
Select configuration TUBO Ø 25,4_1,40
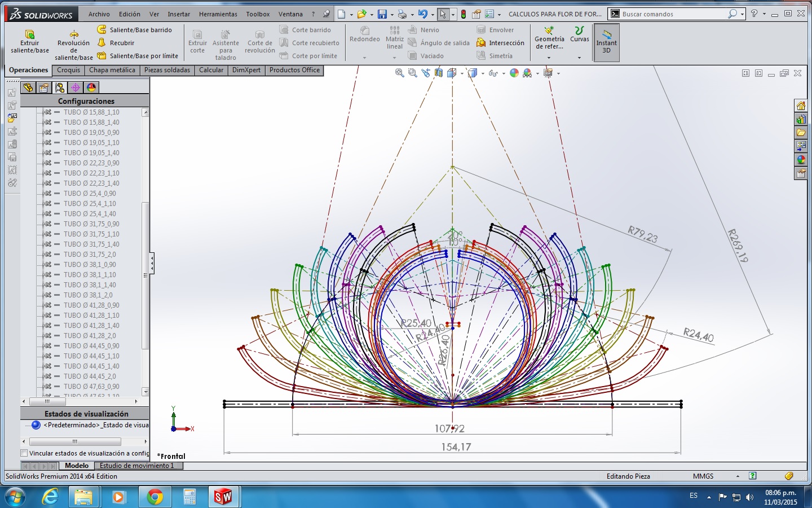[90, 214]
